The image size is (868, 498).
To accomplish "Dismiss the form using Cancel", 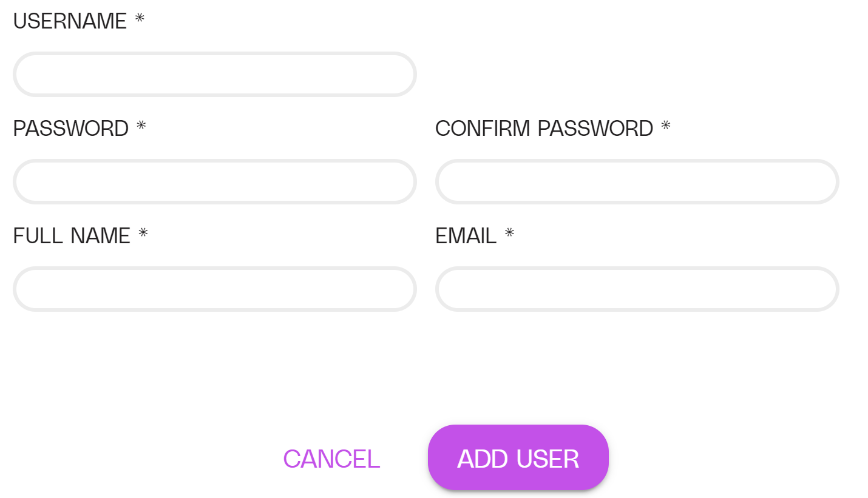I will tap(331, 459).
